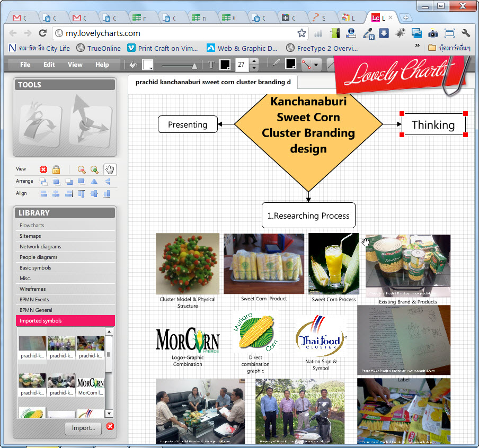Click the bring to front arrange icon

click(x=43, y=182)
